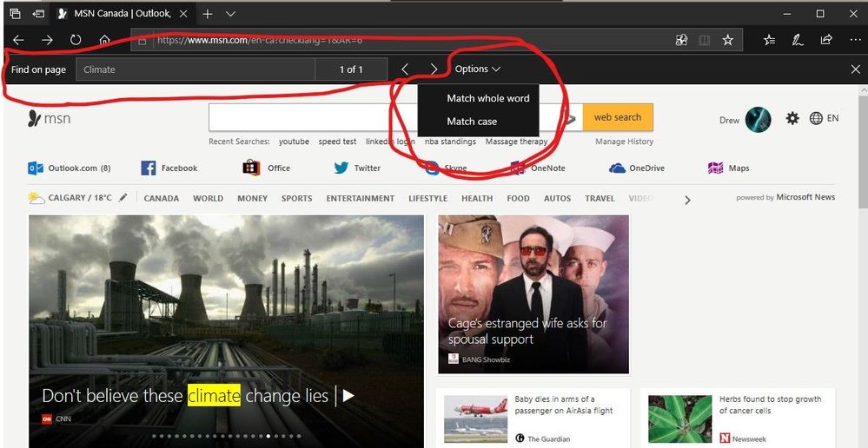
Task: Open Facebook shortcut
Action: [x=169, y=168]
